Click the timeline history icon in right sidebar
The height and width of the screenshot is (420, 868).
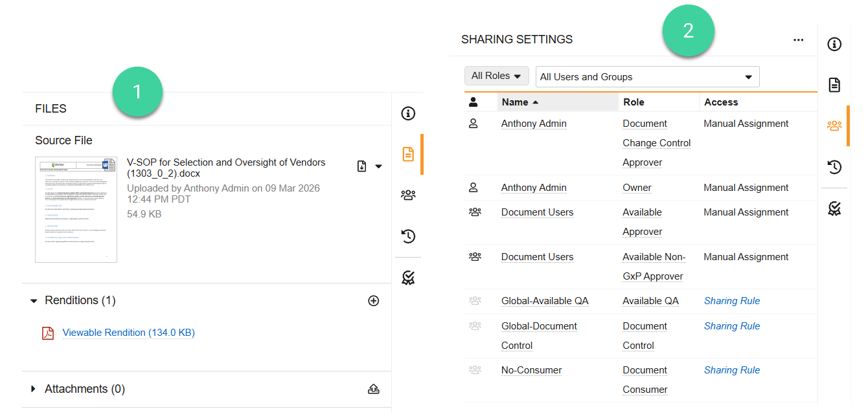(834, 167)
